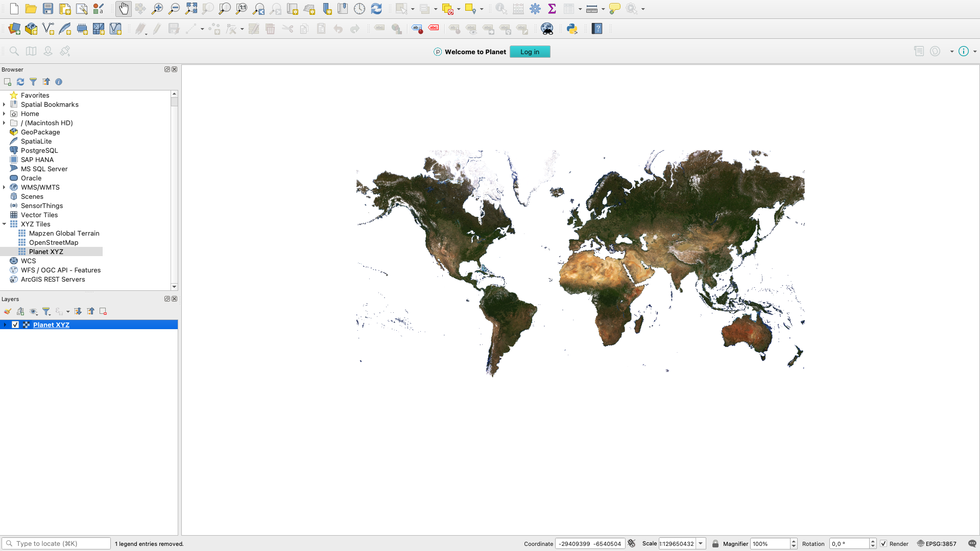The width and height of the screenshot is (980, 551).
Task: Select PostgreSQL in Browser panel
Action: point(39,150)
